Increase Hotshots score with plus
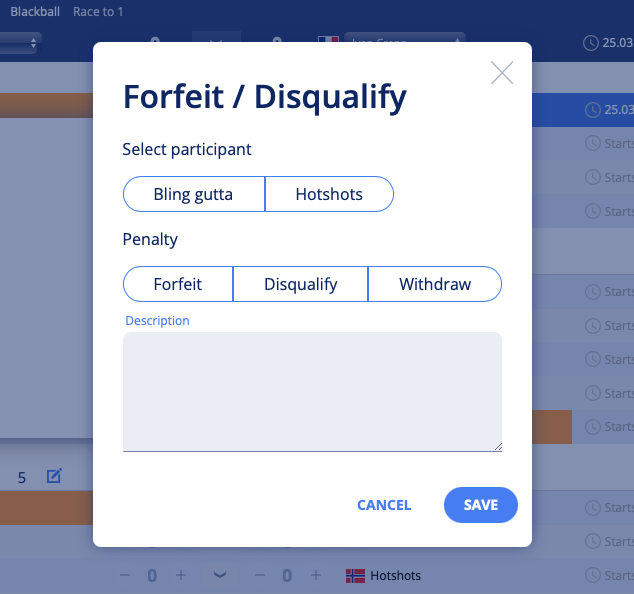Image resolution: width=634 pixels, height=594 pixels. 316,575
